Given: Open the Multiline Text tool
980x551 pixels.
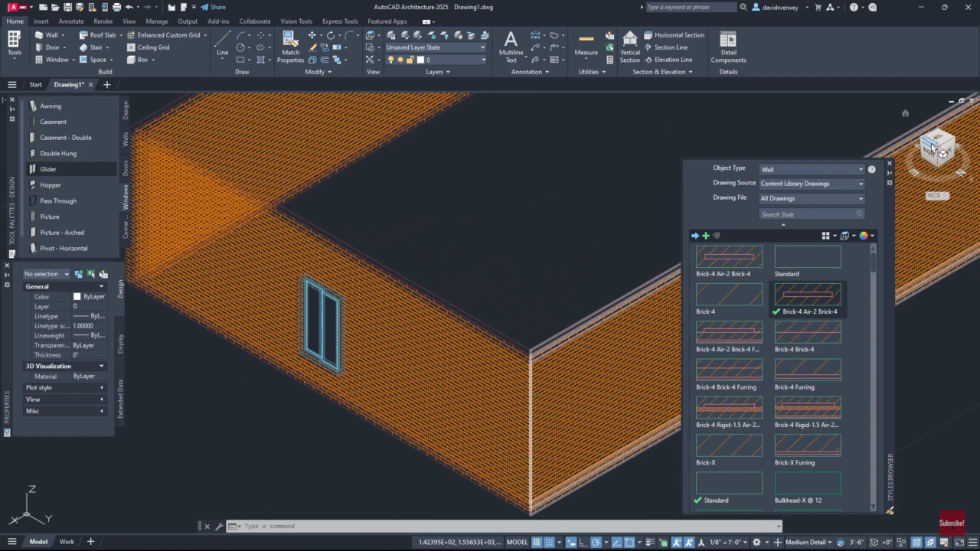Looking at the screenshot, I should pos(511,47).
